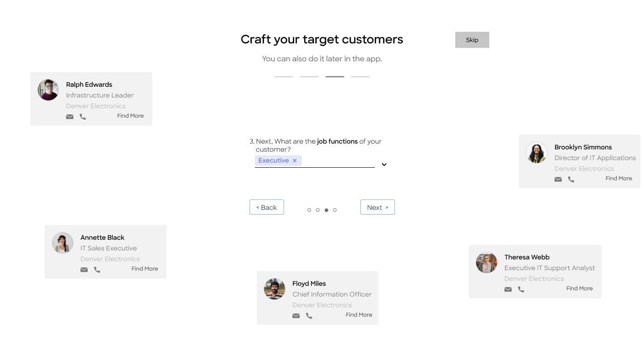Viewport: 644px width, 352px height.
Task: Click email icon on Annette Black card
Action: pos(84,270)
